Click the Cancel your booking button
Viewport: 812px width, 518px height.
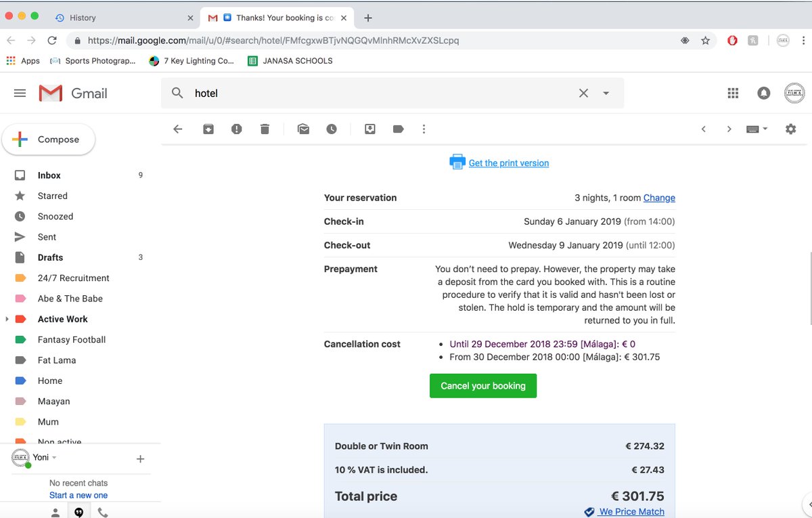coord(483,386)
